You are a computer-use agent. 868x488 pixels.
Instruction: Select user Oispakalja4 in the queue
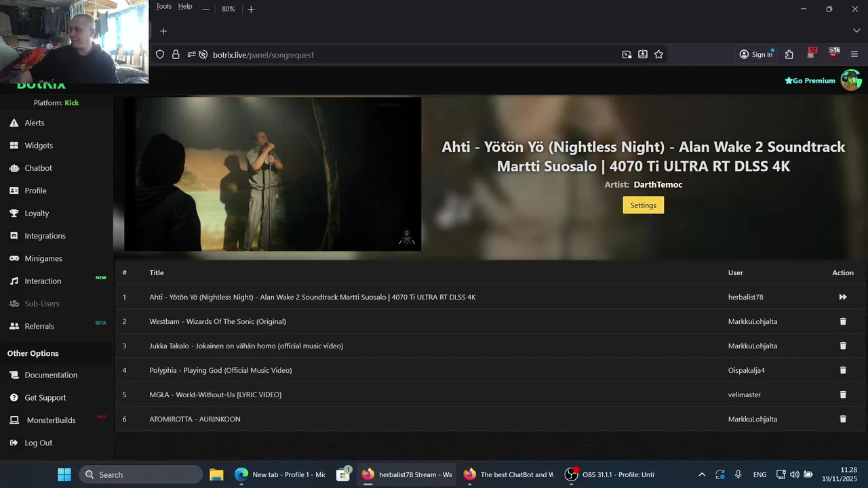[x=747, y=370]
